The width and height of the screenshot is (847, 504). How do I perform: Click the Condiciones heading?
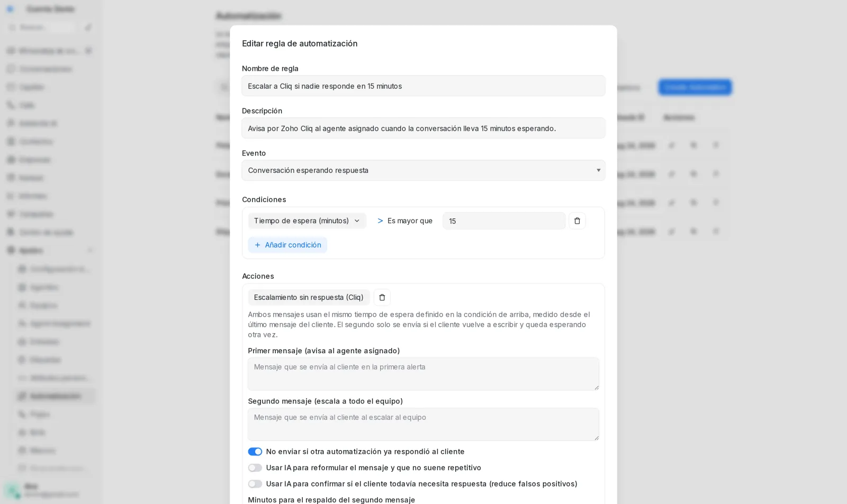click(x=264, y=199)
